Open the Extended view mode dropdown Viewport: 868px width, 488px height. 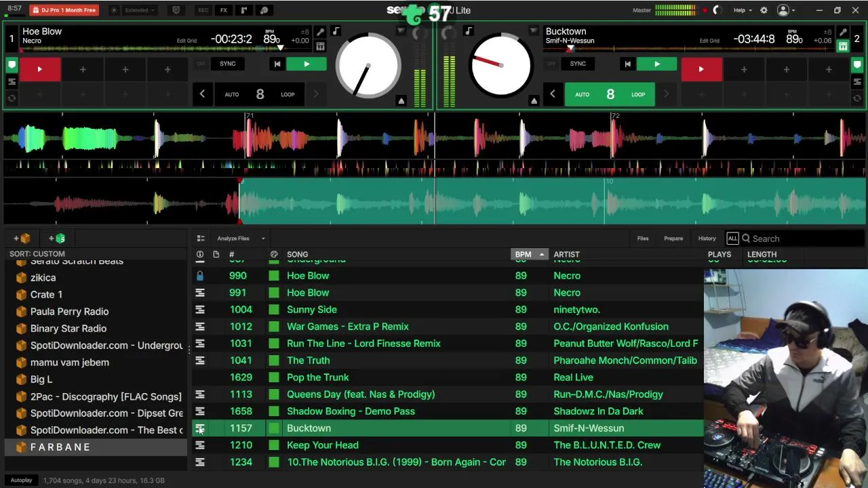pos(138,10)
